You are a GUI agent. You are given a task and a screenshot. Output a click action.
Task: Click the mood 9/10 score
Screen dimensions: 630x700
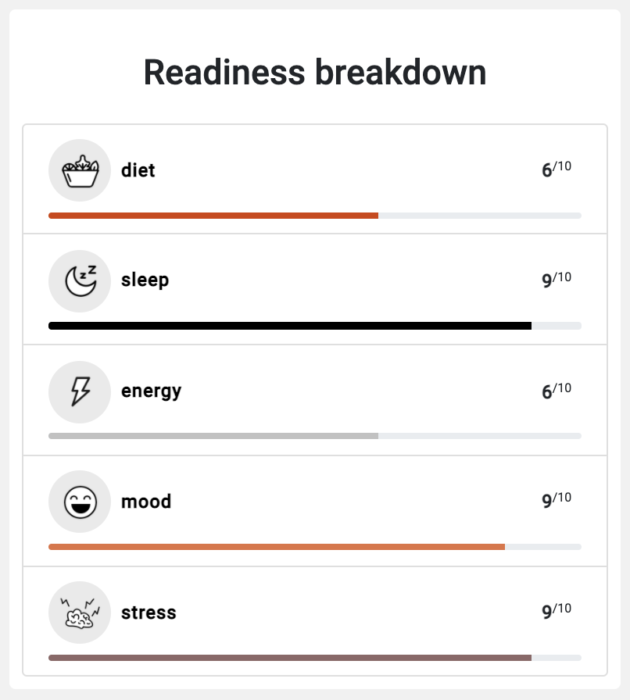pyautogui.click(x=556, y=500)
